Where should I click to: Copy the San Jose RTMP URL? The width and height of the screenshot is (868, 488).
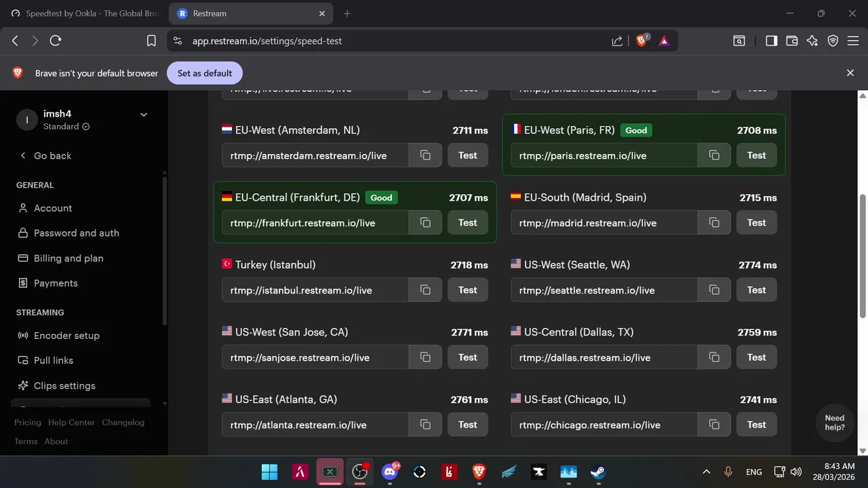click(425, 357)
